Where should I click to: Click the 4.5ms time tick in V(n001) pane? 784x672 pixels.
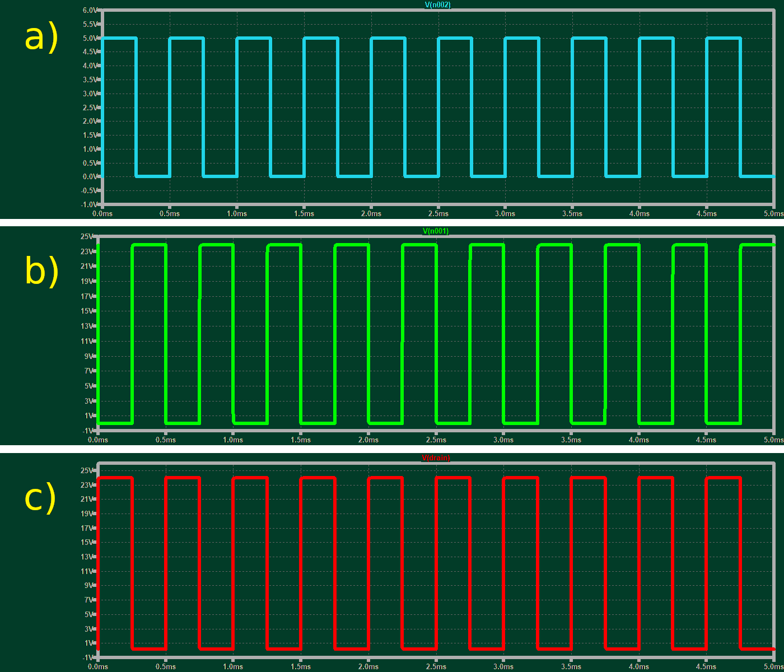click(706, 440)
